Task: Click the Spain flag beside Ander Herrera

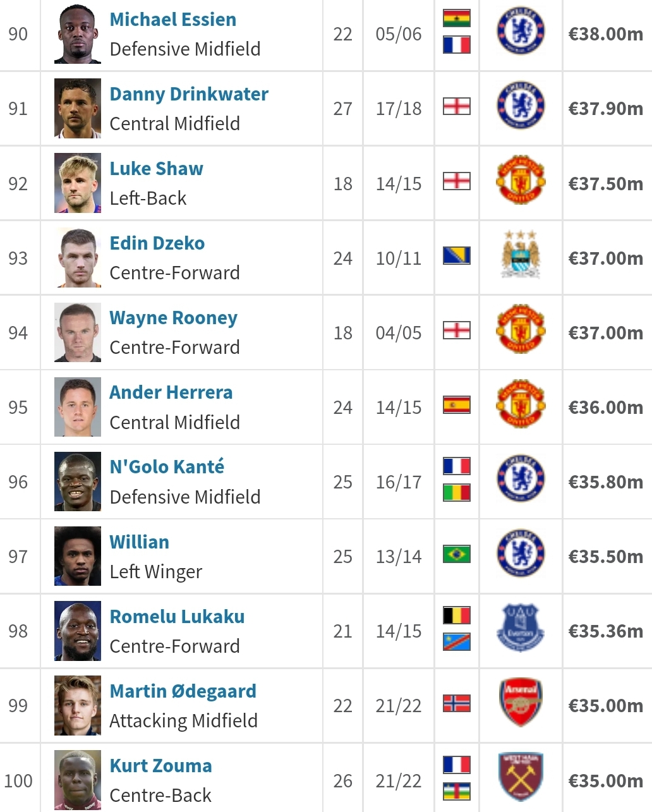Action: [x=457, y=405]
